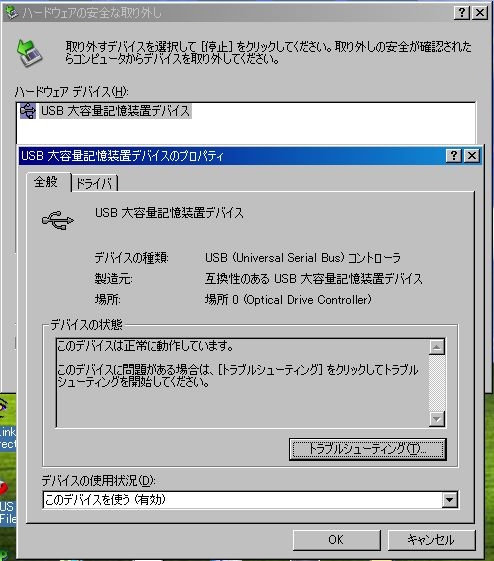Click the トラブルシューティング(T)... button
This screenshot has height=561, width=494.
tap(367, 449)
